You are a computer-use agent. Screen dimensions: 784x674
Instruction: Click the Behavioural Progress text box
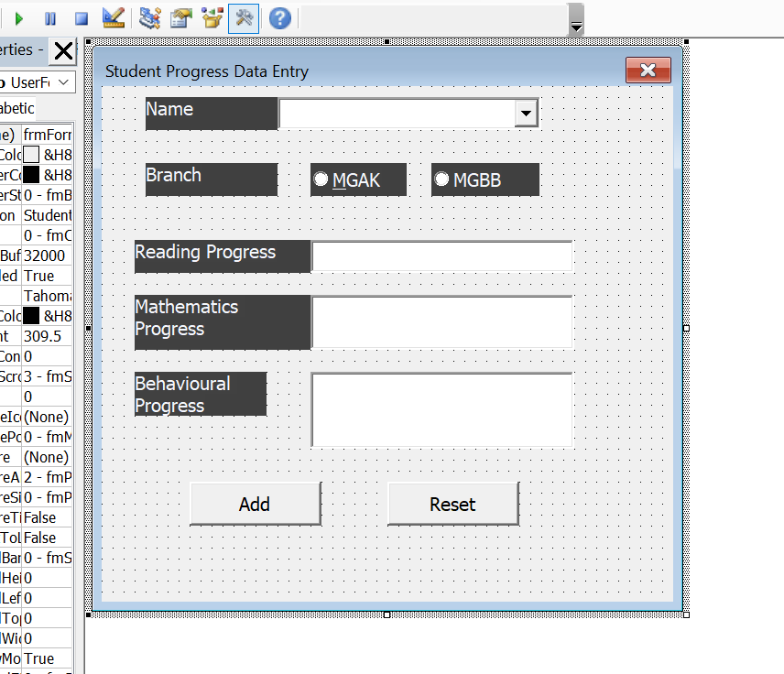(441, 409)
